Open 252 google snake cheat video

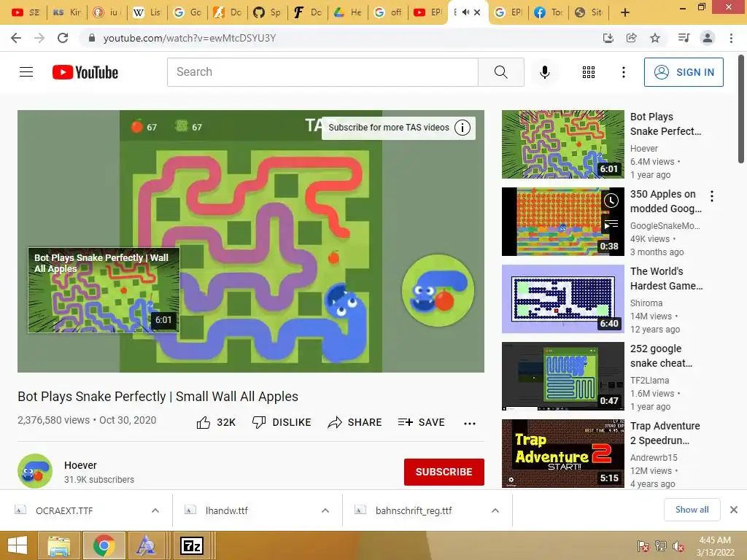(x=562, y=376)
